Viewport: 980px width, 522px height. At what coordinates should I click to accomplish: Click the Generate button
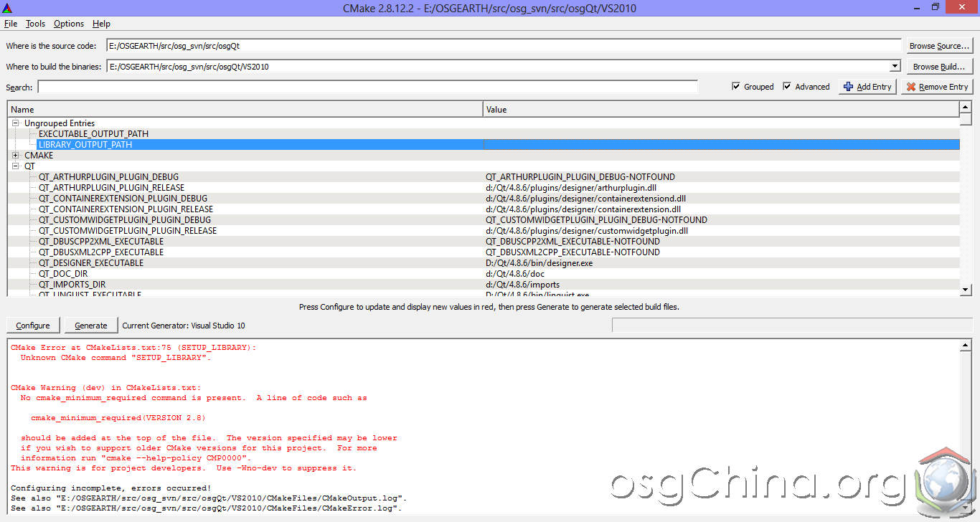pyautogui.click(x=91, y=326)
